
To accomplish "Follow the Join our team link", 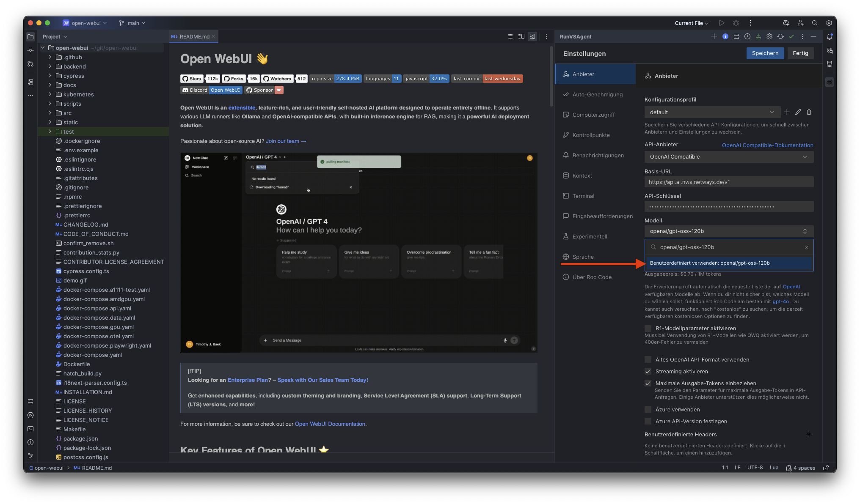I will (286, 141).
